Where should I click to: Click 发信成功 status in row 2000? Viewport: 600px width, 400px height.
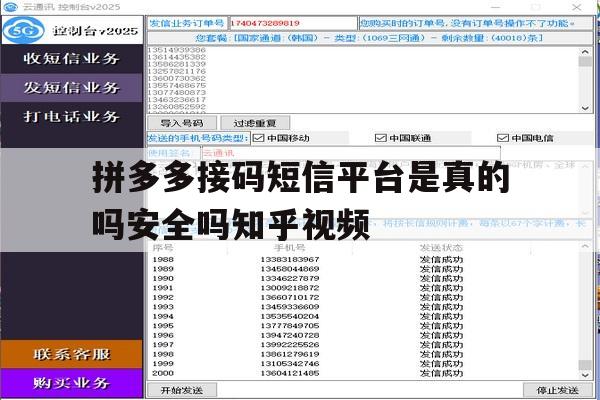point(441,373)
